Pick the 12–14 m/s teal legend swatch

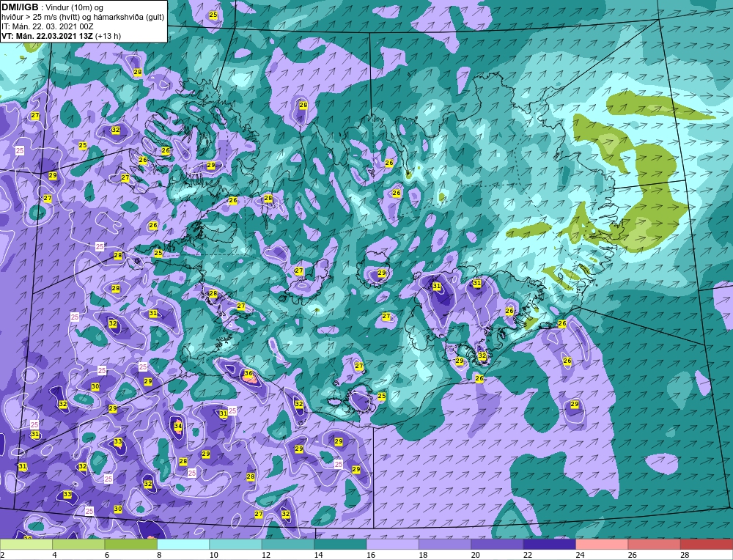(x=288, y=544)
